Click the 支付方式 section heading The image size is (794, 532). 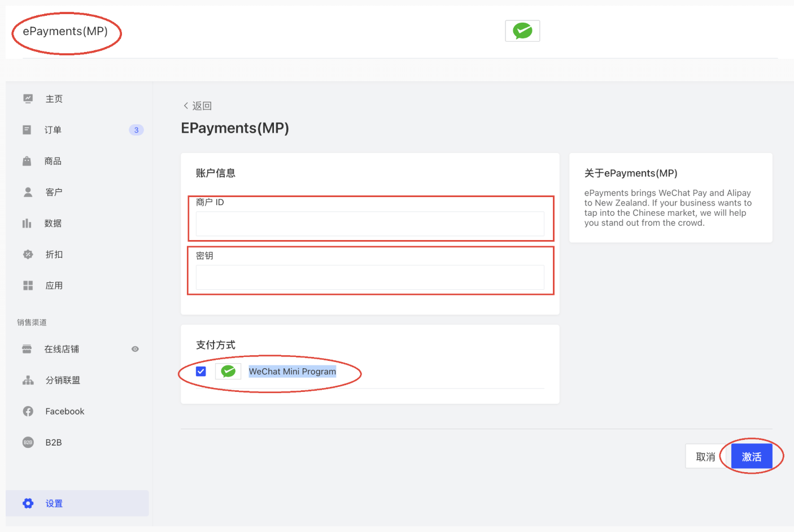coord(216,345)
